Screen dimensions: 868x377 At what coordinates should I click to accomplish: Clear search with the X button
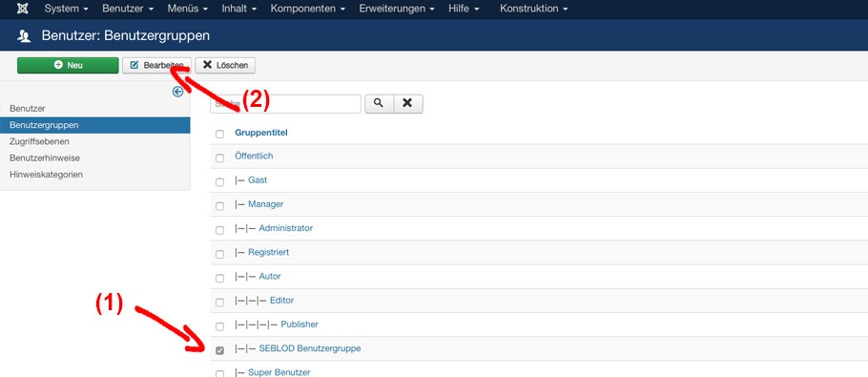(408, 103)
